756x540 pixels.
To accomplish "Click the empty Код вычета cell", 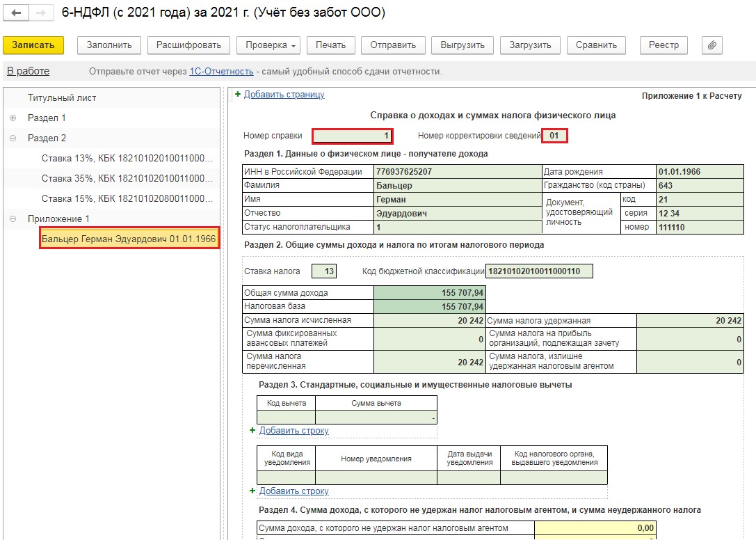I will (287, 417).
